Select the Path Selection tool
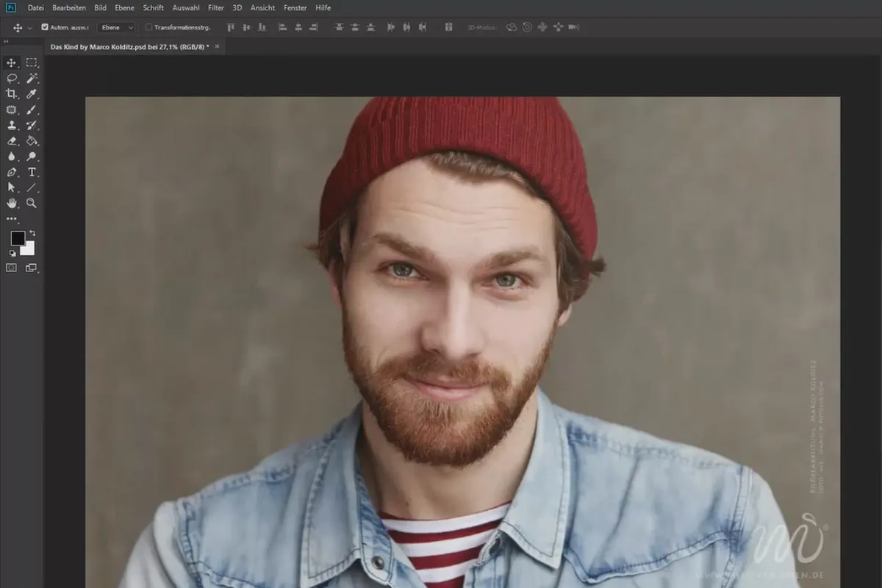The image size is (882, 588). tap(12, 187)
